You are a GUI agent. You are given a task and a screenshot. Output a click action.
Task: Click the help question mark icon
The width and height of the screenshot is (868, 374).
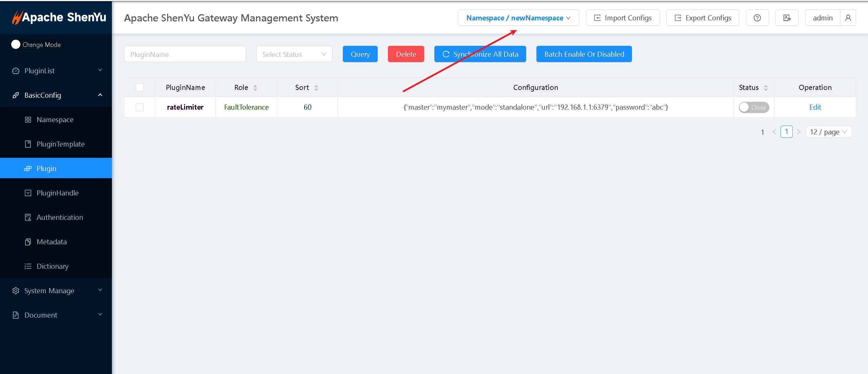click(757, 18)
